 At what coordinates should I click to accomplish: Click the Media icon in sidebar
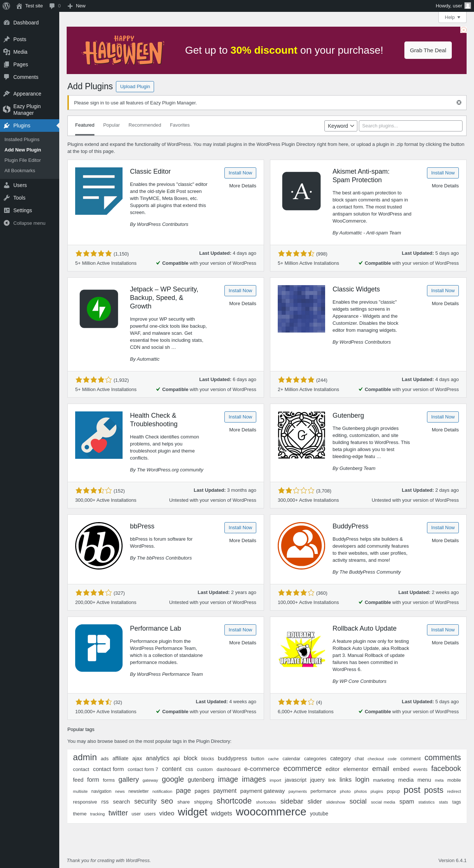(x=7, y=52)
